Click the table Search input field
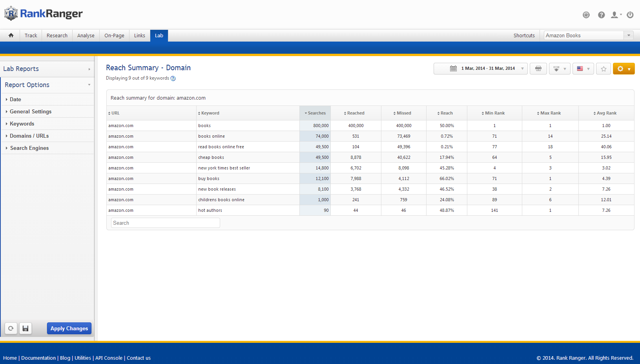 pyautogui.click(x=165, y=223)
